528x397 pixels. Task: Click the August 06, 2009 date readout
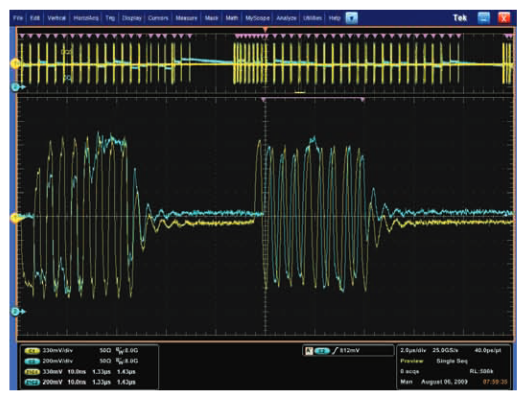[444, 382]
